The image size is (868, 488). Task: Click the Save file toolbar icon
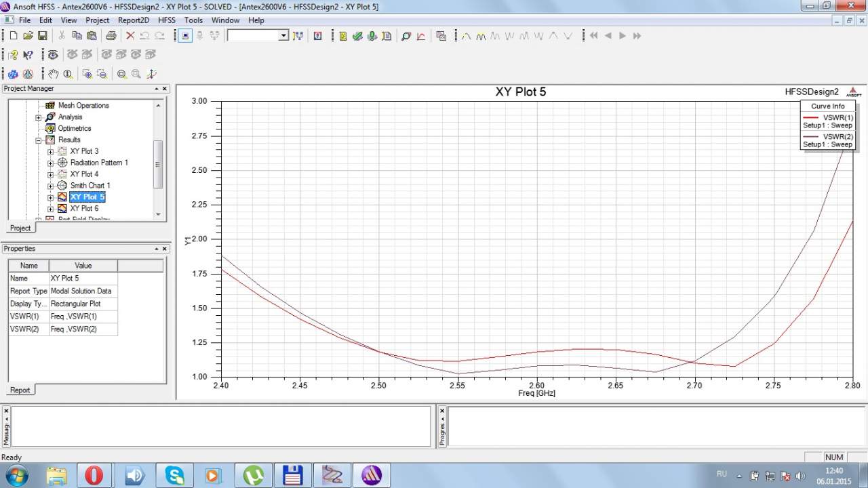click(42, 36)
